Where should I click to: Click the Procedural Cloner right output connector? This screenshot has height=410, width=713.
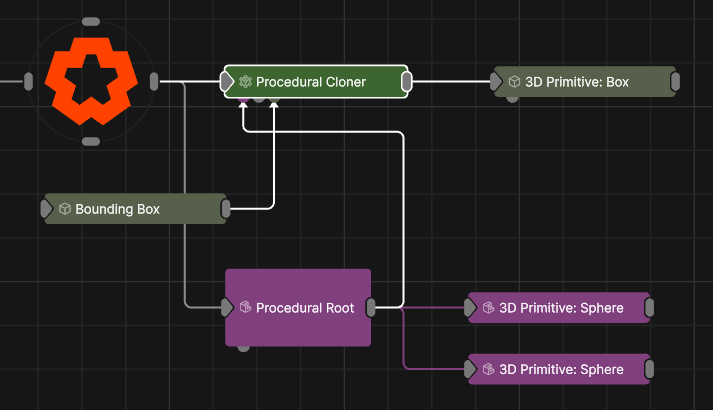(408, 82)
